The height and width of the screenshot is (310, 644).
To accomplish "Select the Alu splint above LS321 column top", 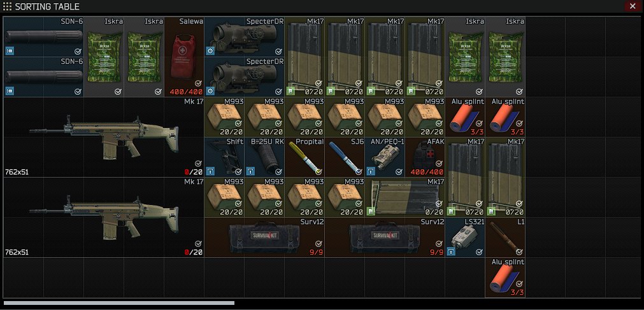I will 466,117.
